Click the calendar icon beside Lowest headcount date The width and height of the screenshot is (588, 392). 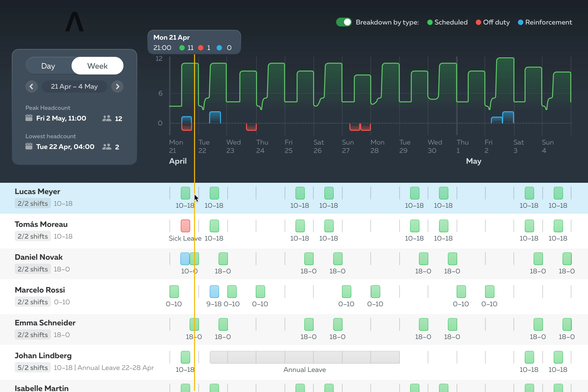click(29, 146)
